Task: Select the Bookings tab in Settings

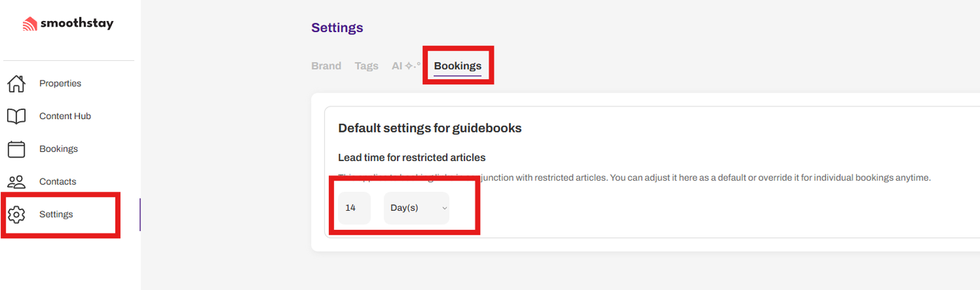Action: [458, 66]
